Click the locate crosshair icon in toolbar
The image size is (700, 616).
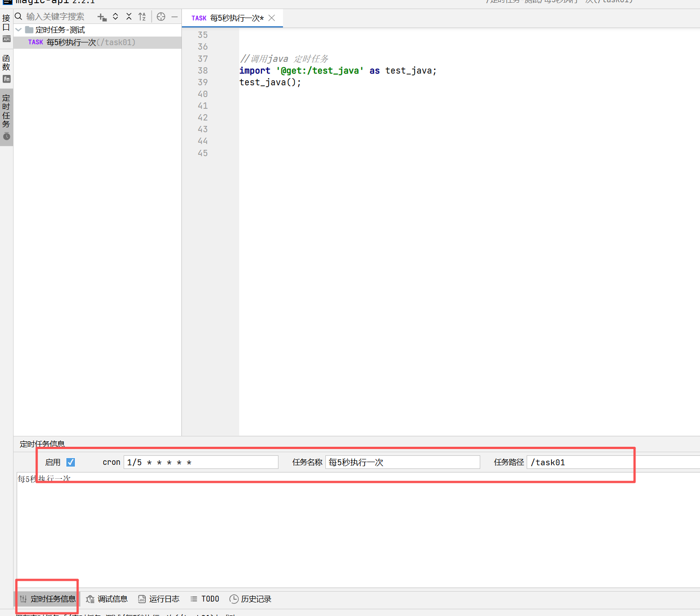click(x=161, y=17)
